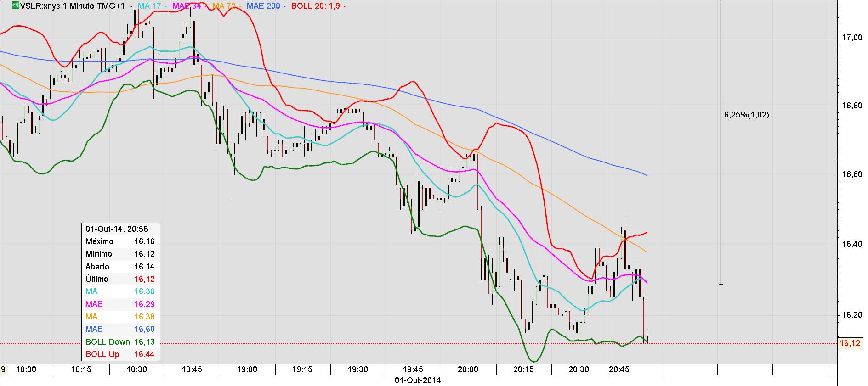868x386 pixels.
Task: Click the green Eq instrument icon
Action: 16,6
